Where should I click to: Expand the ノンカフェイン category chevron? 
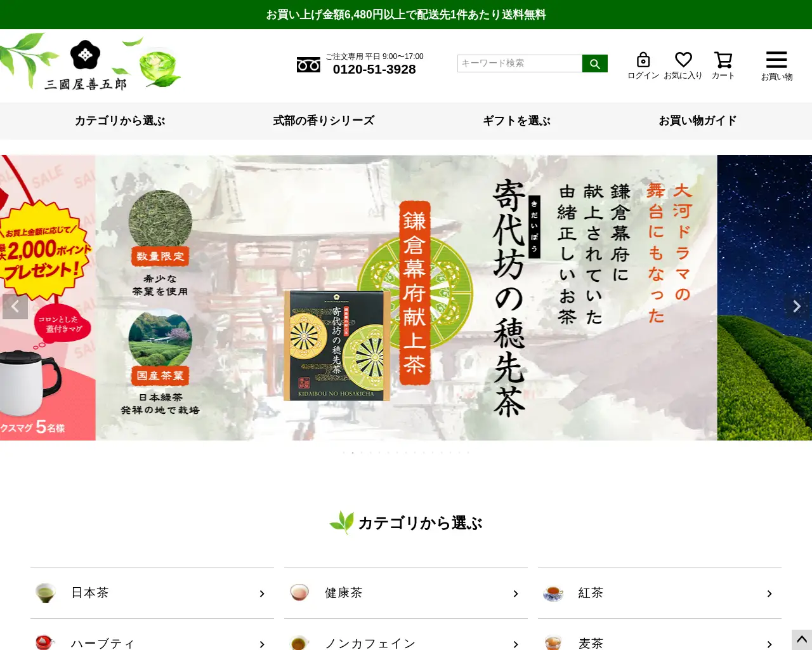tap(515, 643)
